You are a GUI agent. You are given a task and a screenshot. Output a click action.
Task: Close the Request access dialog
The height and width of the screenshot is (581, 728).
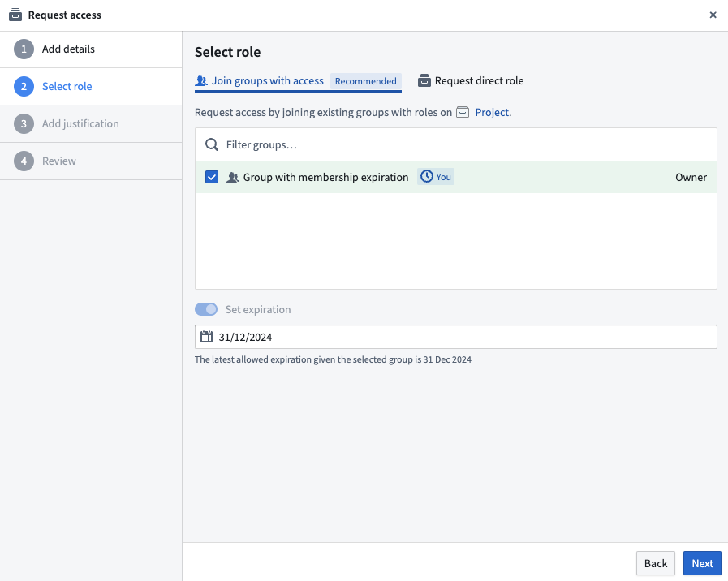click(713, 15)
